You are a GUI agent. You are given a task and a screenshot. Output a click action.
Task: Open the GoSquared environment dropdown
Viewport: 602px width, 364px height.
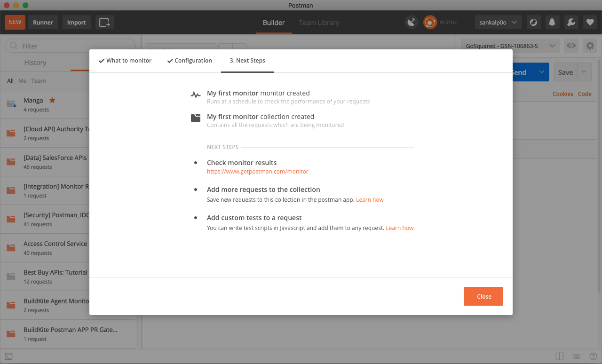(511, 46)
